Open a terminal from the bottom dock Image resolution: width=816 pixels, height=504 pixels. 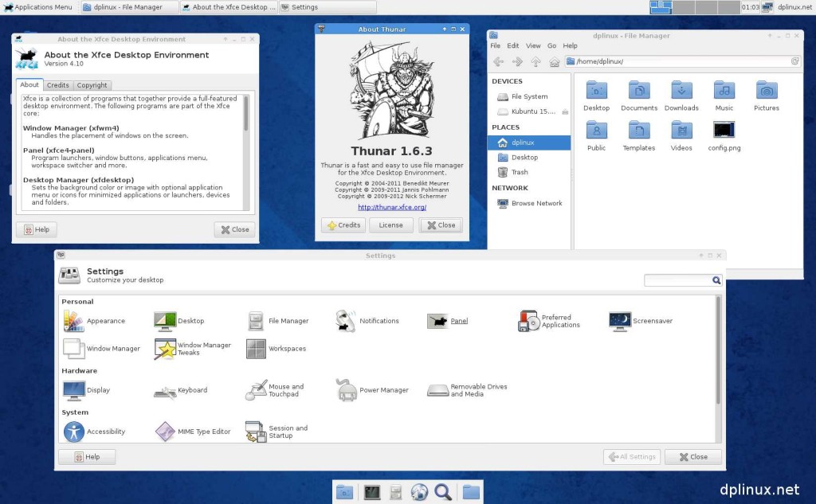[371, 491]
